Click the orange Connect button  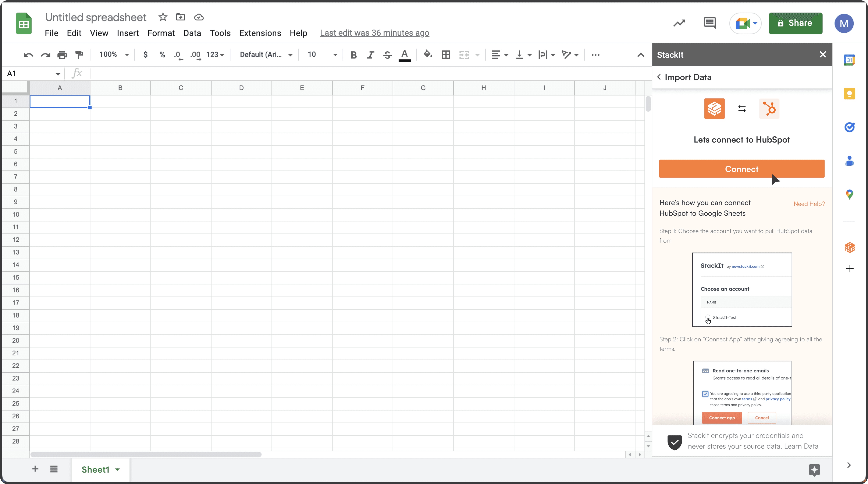[741, 169]
